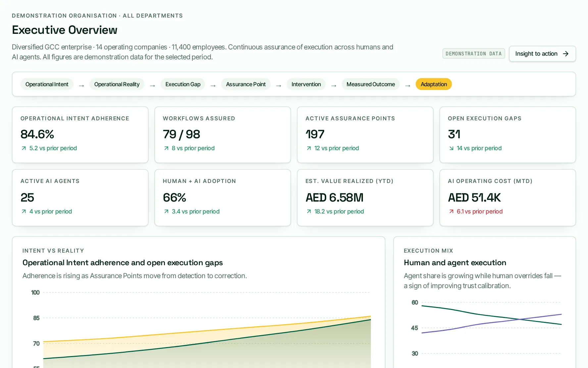Click the Active AI Agents label
This screenshot has width=588, height=368.
pyautogui.click(x=50, y=181)
